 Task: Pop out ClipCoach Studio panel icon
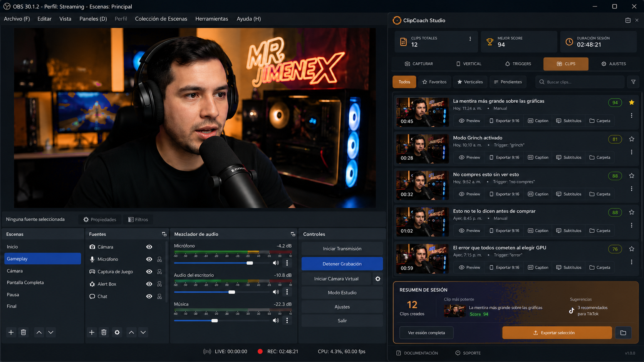click(x=628, y=20)
